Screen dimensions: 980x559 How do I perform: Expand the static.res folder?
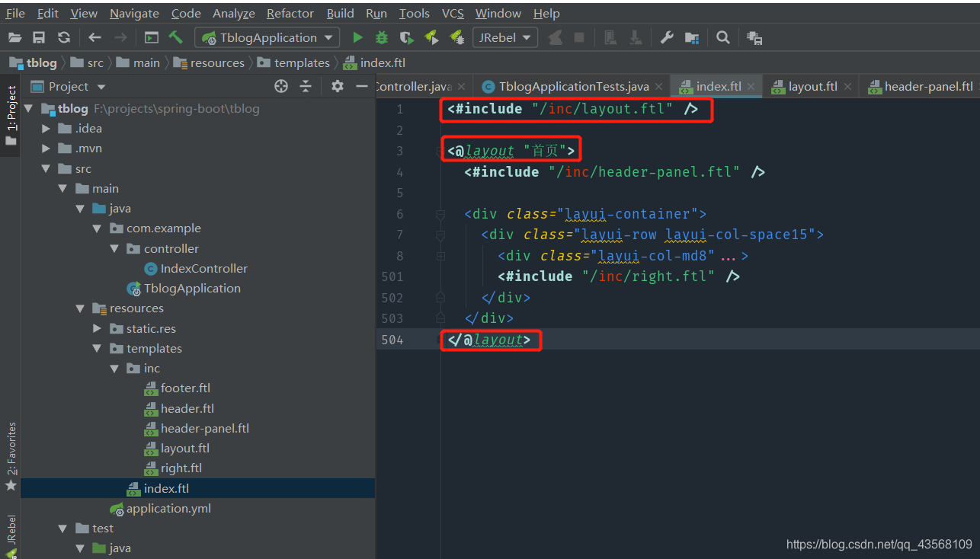(97, 328)
